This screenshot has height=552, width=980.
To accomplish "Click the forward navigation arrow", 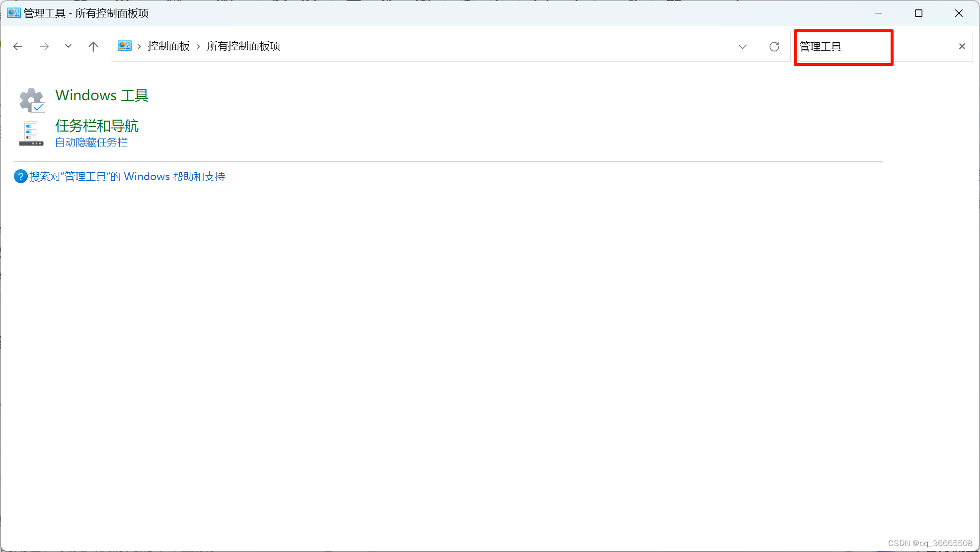I will coord(44,46).
